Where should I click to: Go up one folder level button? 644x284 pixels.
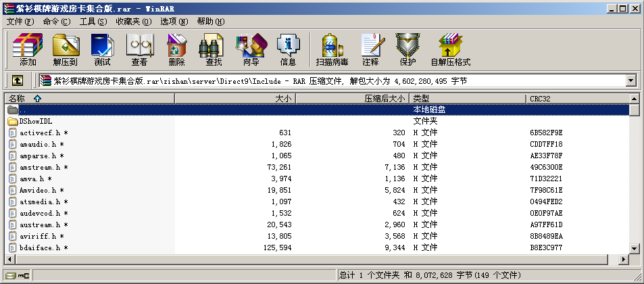point(18,81)
